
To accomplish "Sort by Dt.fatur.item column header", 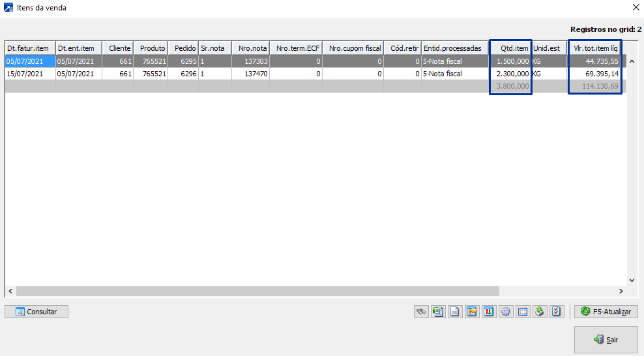I will pos(30,48).
